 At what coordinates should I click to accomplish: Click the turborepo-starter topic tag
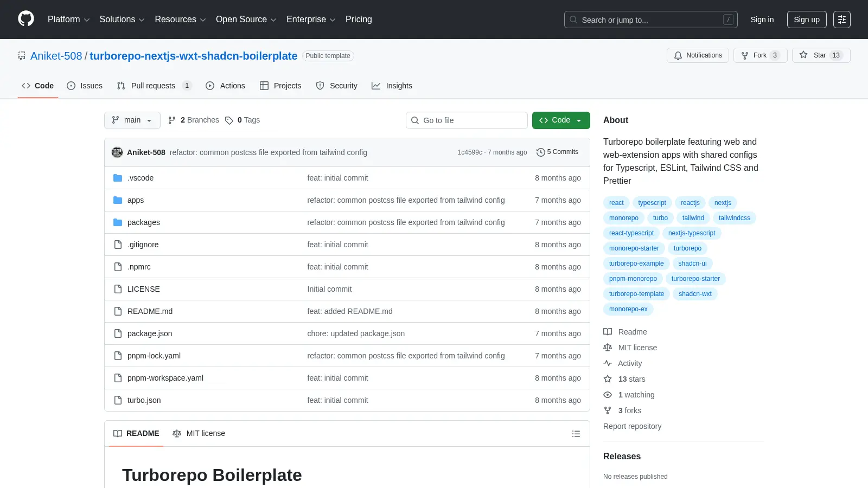click(x=695, y=279)
